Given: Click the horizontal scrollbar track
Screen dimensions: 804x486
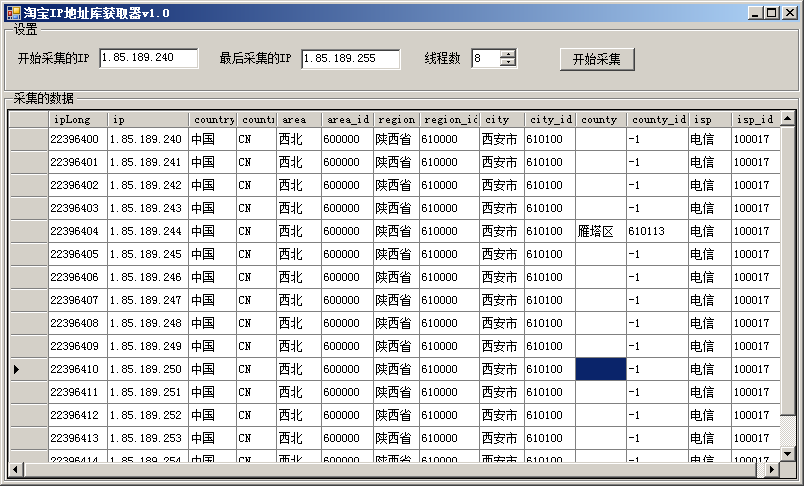Looking at the screenshot, I should [x=760, y=469].
